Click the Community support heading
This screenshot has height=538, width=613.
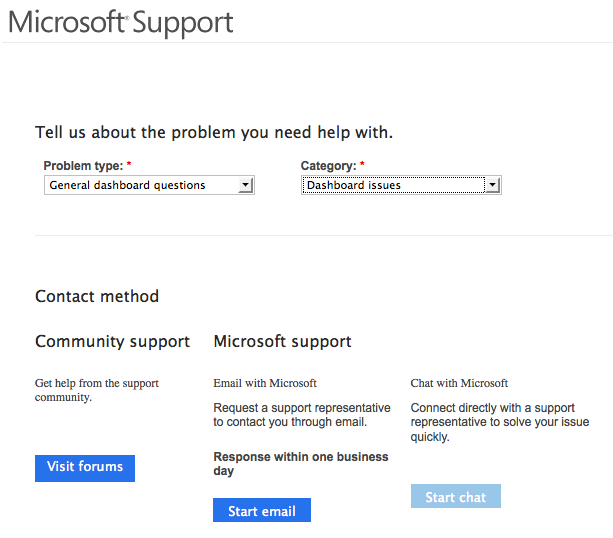click(112, 342)
